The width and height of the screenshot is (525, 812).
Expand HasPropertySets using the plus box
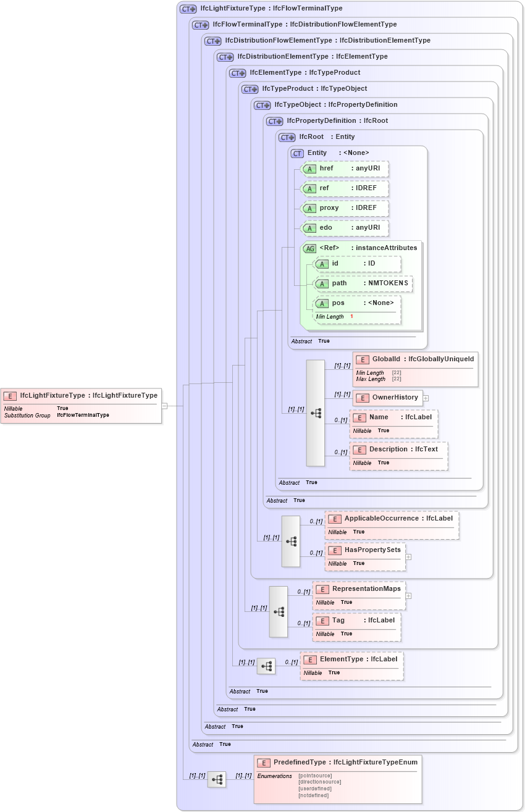tap(408, 558)
